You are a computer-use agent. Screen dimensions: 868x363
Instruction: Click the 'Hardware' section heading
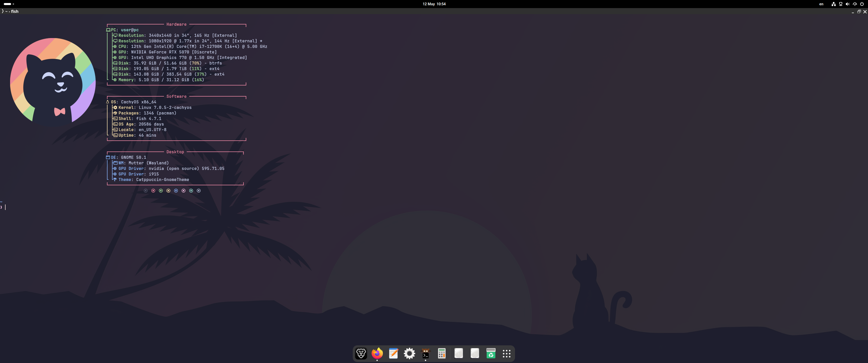pyautogui.click(x=176, y=24)
